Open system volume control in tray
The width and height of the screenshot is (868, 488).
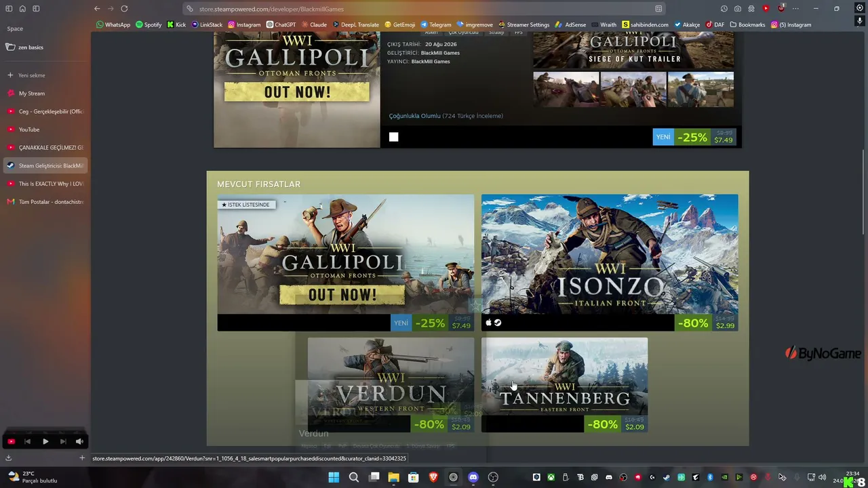pos(823,477)
